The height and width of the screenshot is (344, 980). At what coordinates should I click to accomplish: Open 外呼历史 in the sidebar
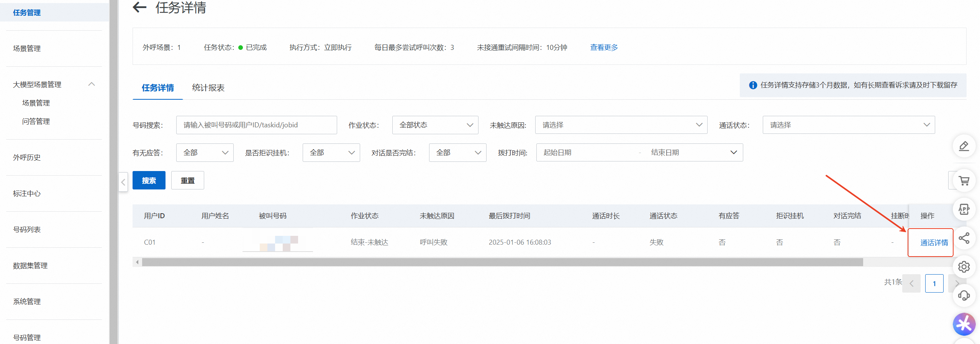click(x=27, y=158)
